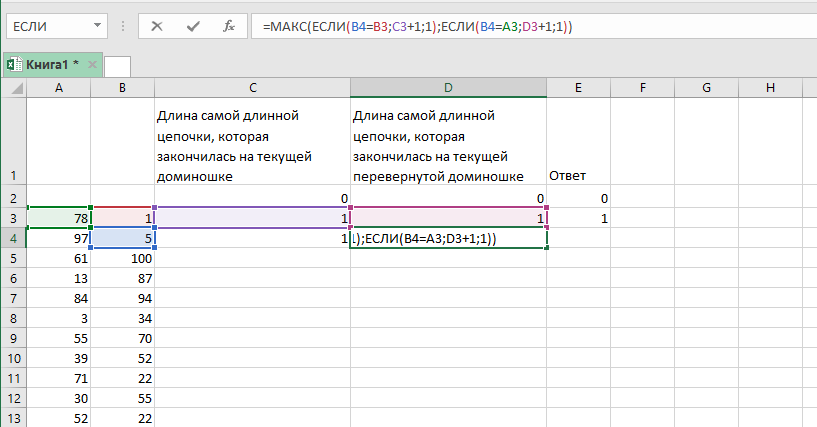The width and height of the screenshot is (817, 427).
Task: Expand the ЕСЛИ name box dropdown
Action: (x=97, y=27)
